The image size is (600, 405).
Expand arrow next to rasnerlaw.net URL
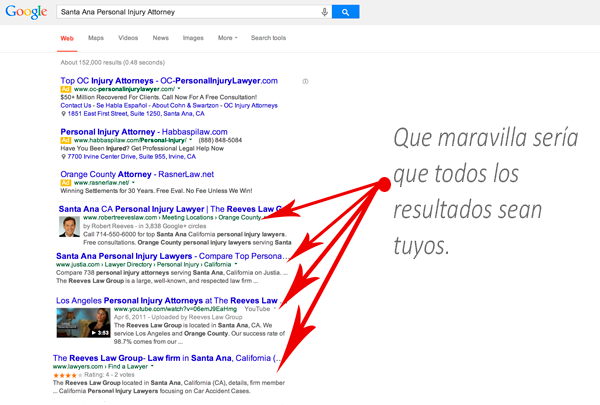pos(133,183)
